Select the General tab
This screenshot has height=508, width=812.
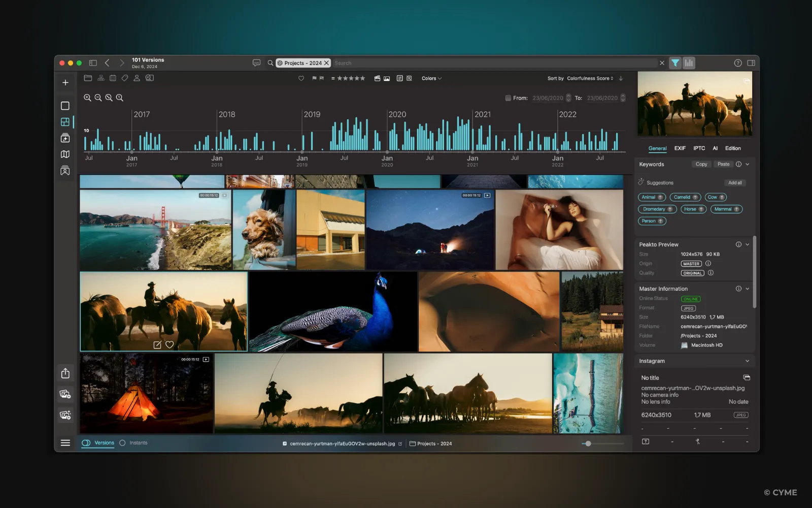click(x=657, y=148)
